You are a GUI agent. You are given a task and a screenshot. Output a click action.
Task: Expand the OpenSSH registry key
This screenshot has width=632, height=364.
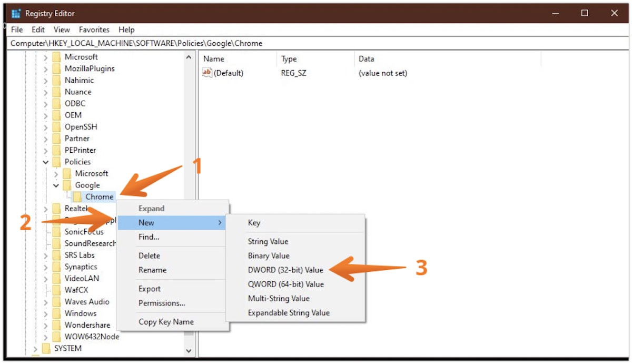pyautogui.click(x=46, y=126)
